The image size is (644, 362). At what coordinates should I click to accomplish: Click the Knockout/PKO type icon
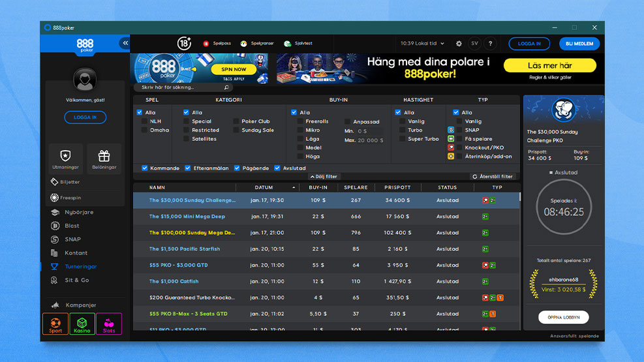pyautogui.click(x=451, y=147)
